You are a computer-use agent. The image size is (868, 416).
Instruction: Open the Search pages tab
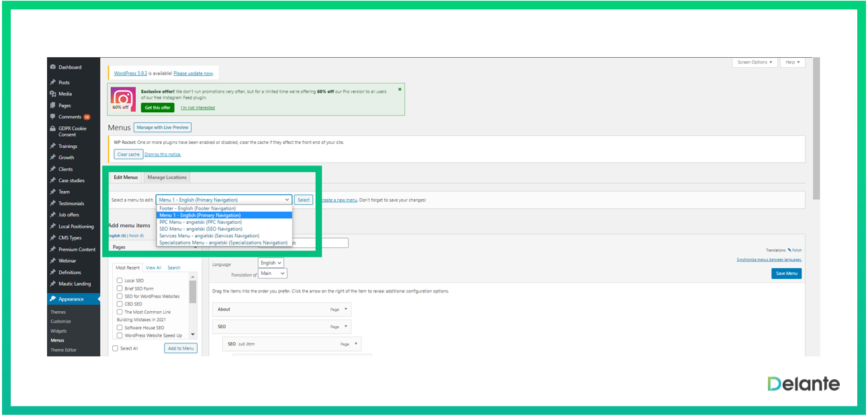[174, 267]
